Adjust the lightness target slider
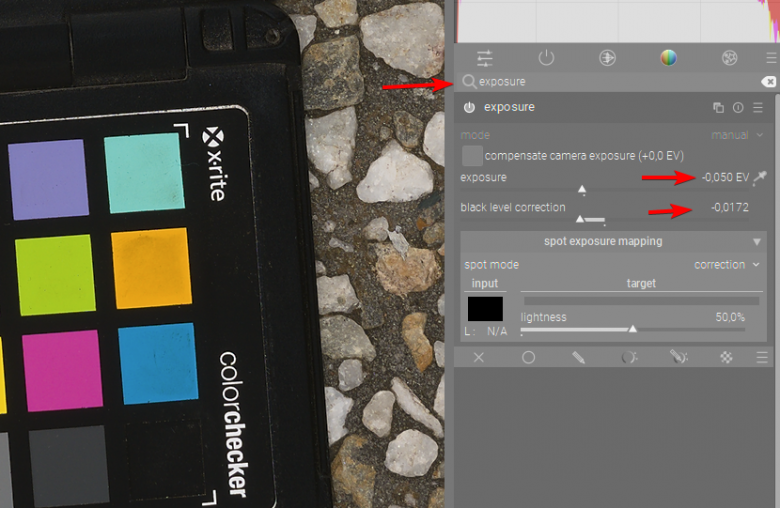 click(633, 329)
